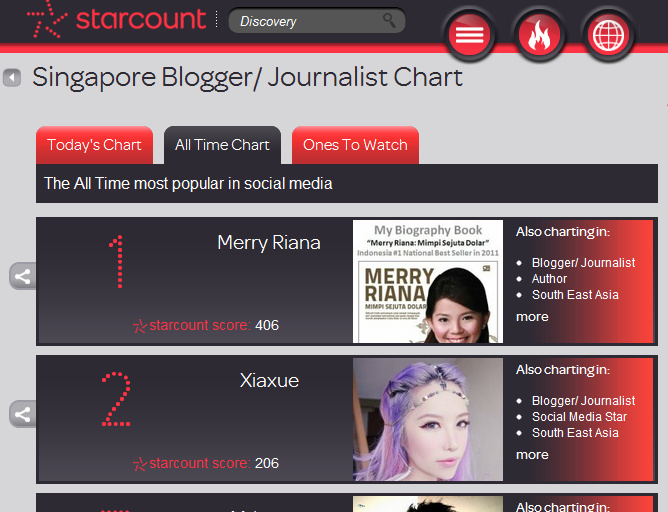Image resolution: width=668 pixels, height=512 pixels.
Task: Click the rank number 1
Action: click(117, 262)
